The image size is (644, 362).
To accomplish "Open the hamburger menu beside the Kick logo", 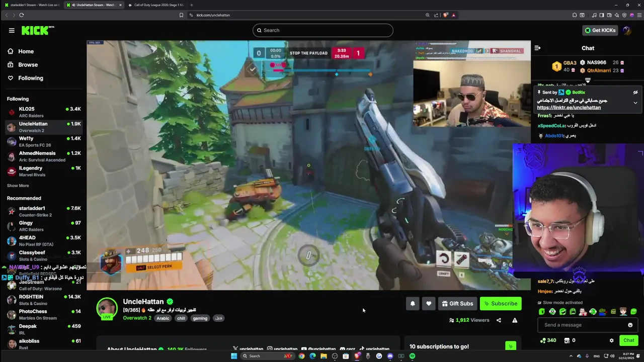I will tap(12, 30).
